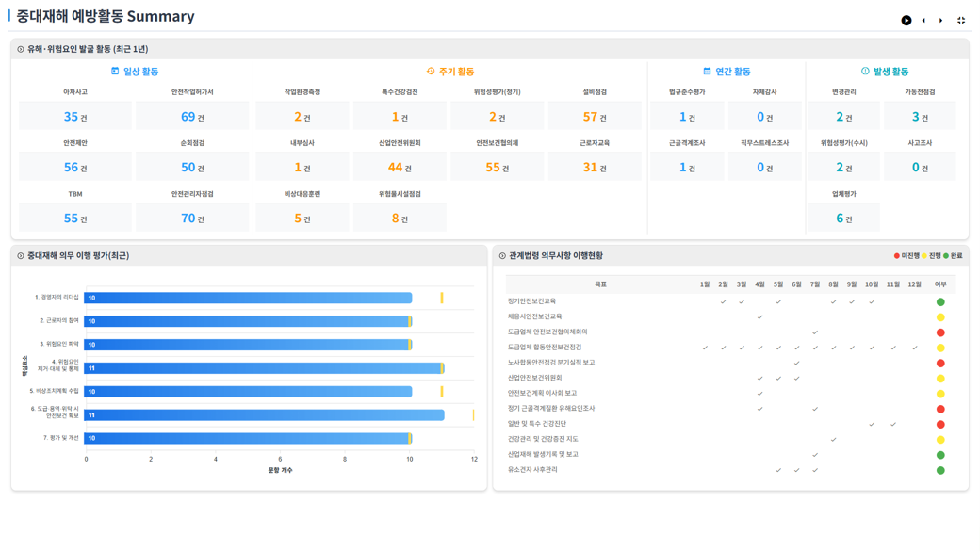This screenshot has width=980, height=551.
Task: Open the 설비점검 57건 count tile
Action: pos(595,117)
